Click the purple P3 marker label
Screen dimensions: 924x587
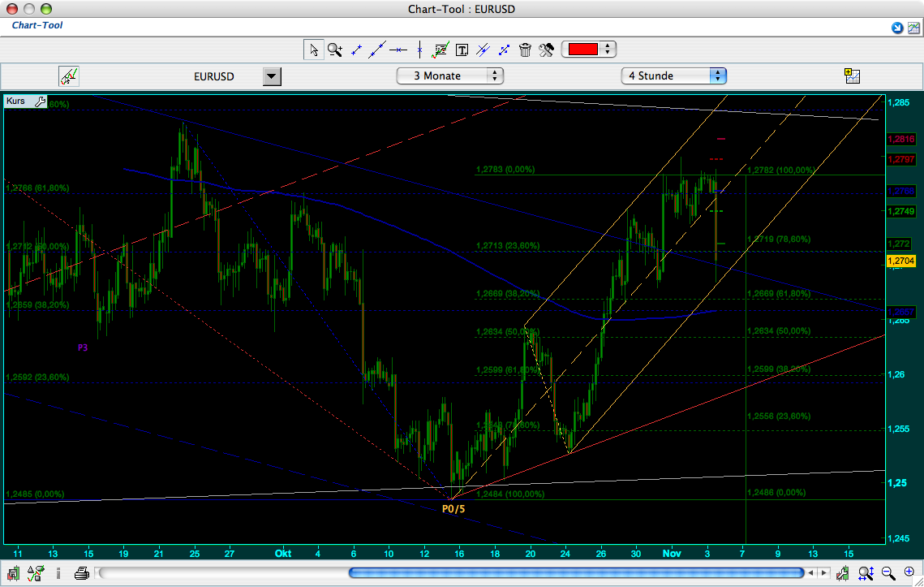click(x=83, y=347)
